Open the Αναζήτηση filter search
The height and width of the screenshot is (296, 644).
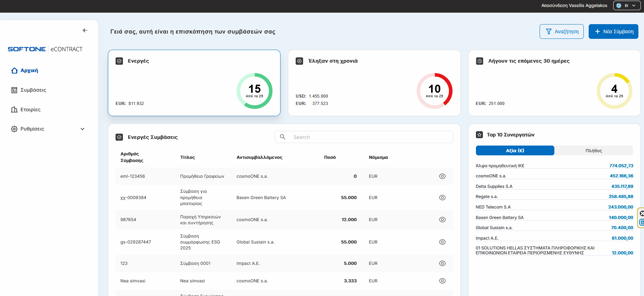(x=561, y=31)
